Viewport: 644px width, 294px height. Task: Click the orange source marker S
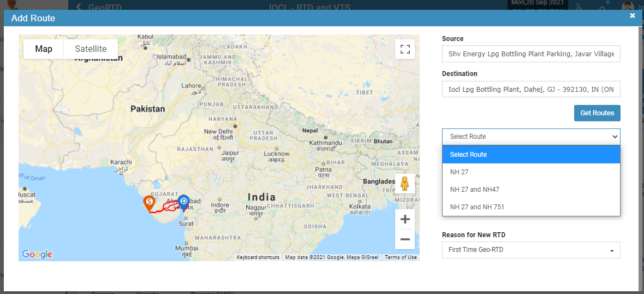149,203
